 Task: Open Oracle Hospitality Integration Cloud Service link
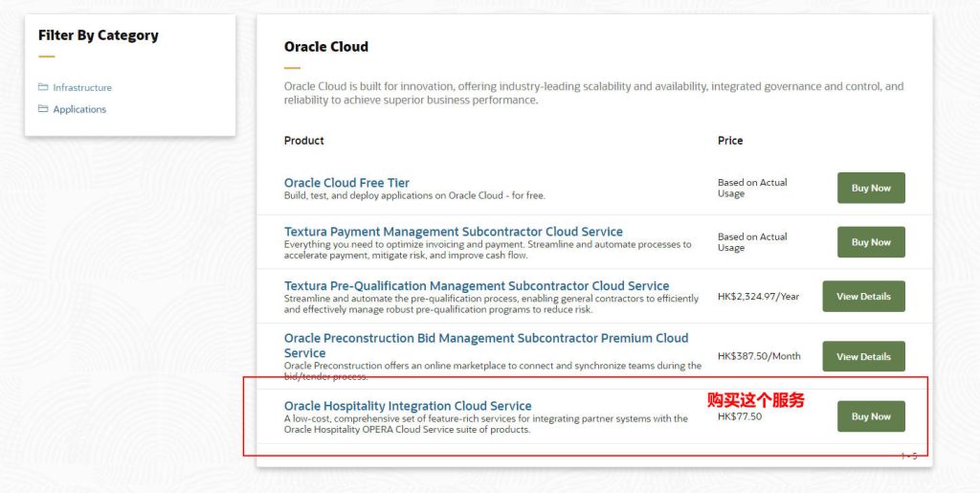[x=408, y=406]
